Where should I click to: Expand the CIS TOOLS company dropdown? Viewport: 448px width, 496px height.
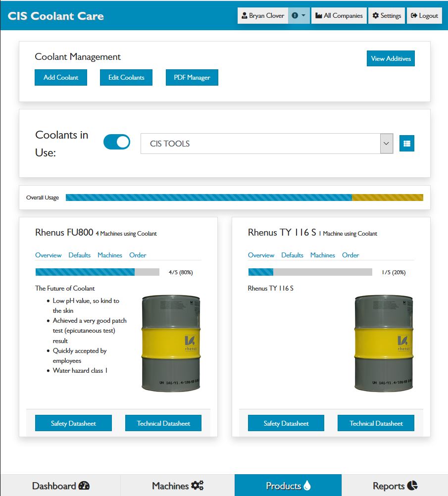tap(267, 144)
